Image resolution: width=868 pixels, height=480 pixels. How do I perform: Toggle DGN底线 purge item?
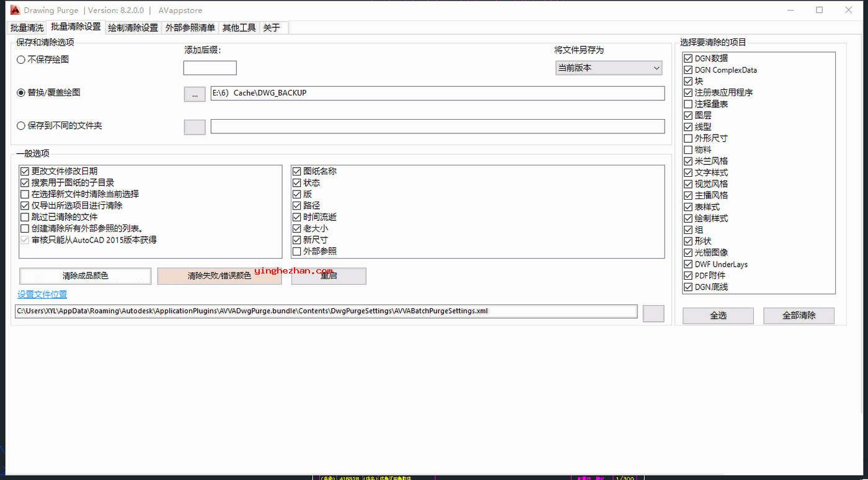pos(688,287)
